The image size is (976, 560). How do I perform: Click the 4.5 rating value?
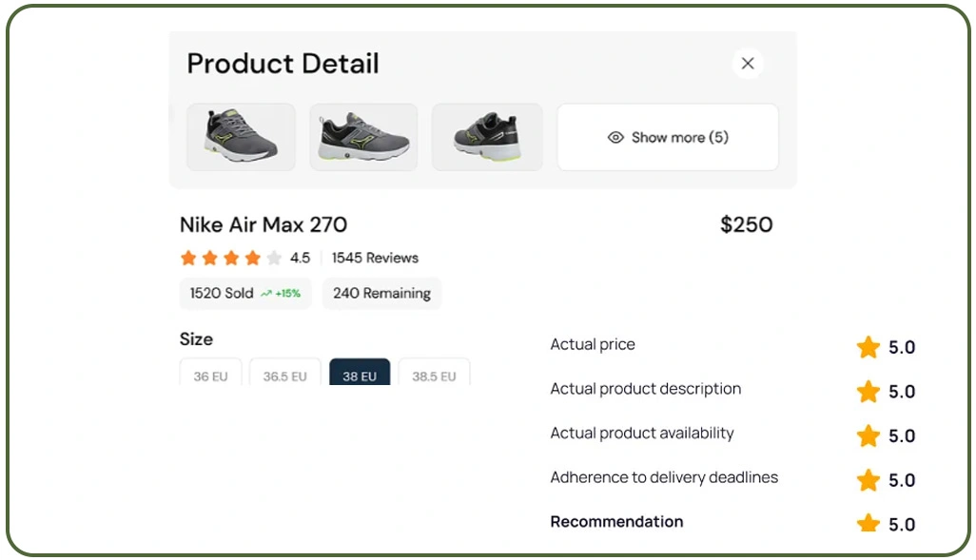point(300,258)
